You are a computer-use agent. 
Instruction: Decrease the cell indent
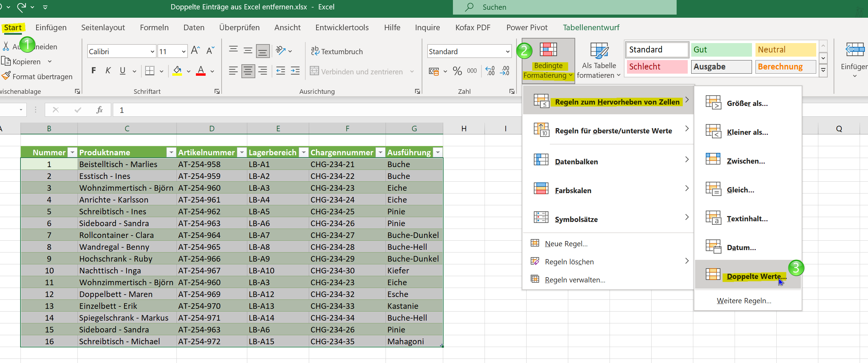tap(281, 71)
